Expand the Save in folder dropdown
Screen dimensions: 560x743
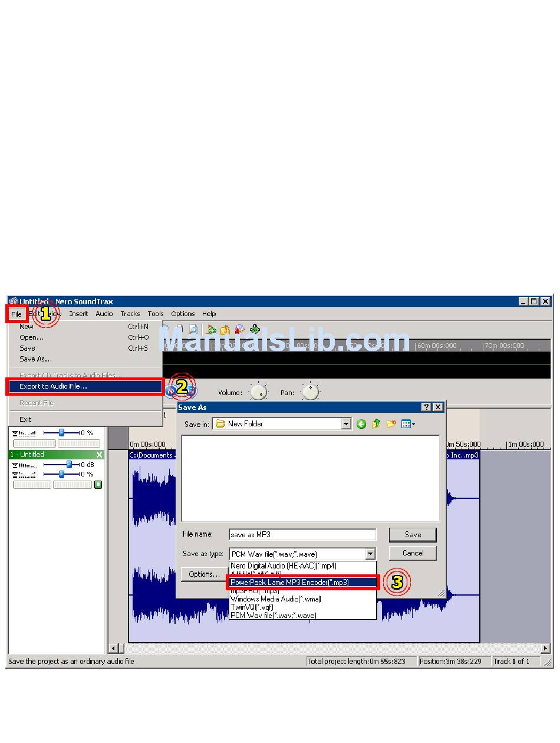point(346,424)
